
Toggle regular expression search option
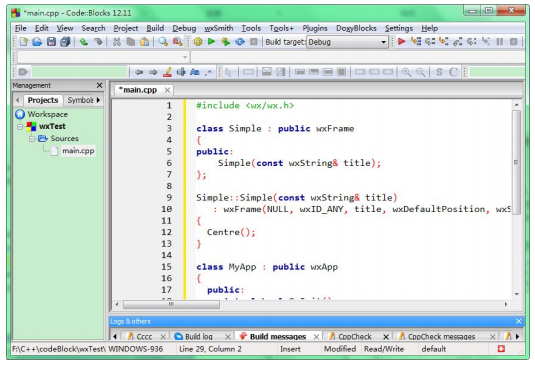(208, 72)
